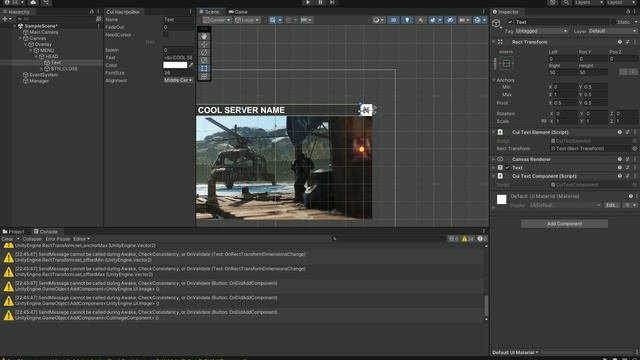Viewport: 640px width, 360px height.
Task: Select EventSystem in Hierarchy
Action: 44,75
